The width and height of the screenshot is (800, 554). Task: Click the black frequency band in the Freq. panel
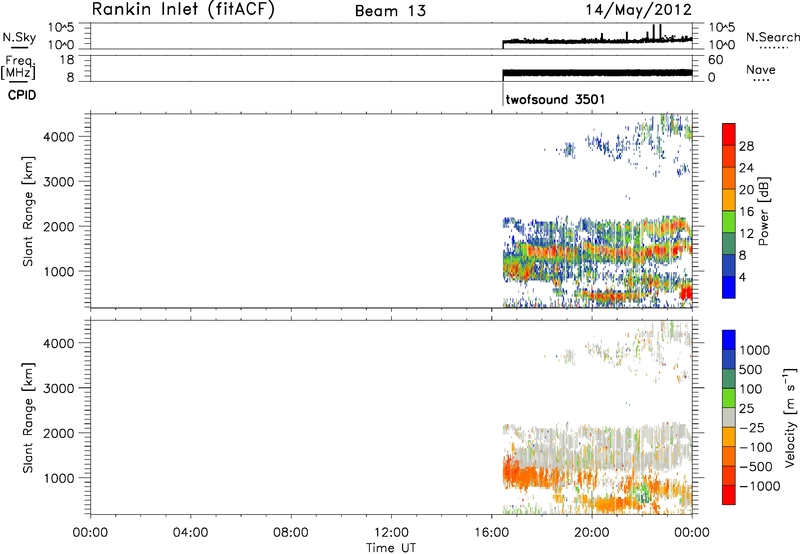(x=597, y=73)
